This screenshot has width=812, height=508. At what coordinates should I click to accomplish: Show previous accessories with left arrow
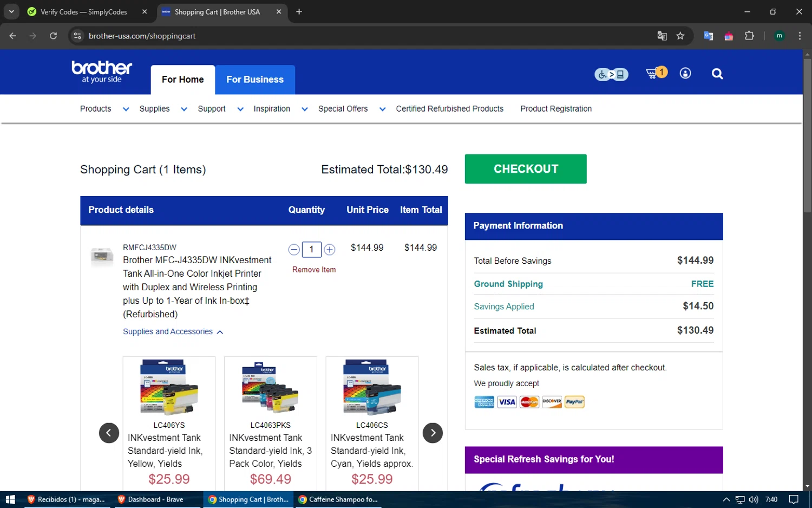point(109,433)
